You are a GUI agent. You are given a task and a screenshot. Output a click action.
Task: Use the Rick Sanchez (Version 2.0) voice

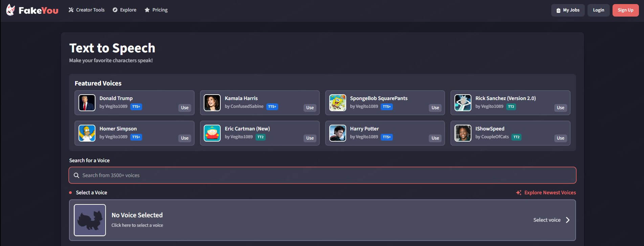(560, 108)
